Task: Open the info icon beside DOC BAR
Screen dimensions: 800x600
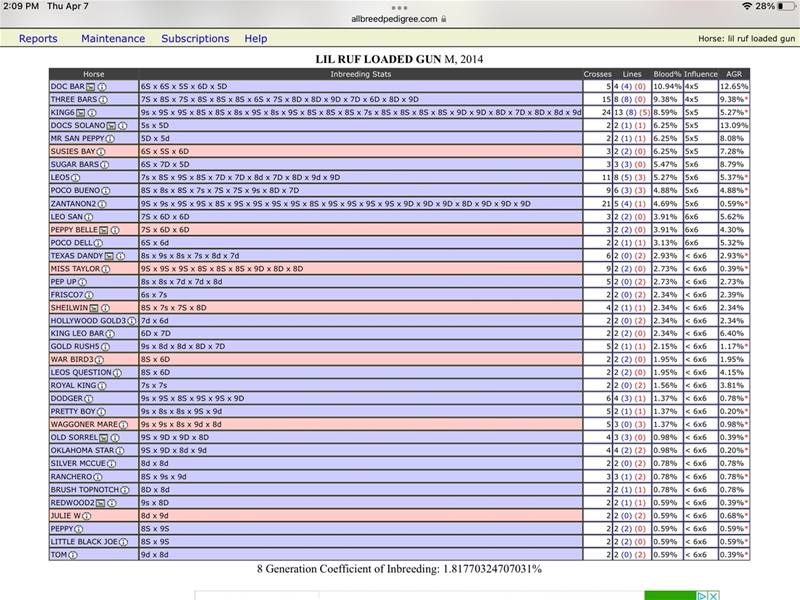Action: pyautogui.click(x=102, y=87)
